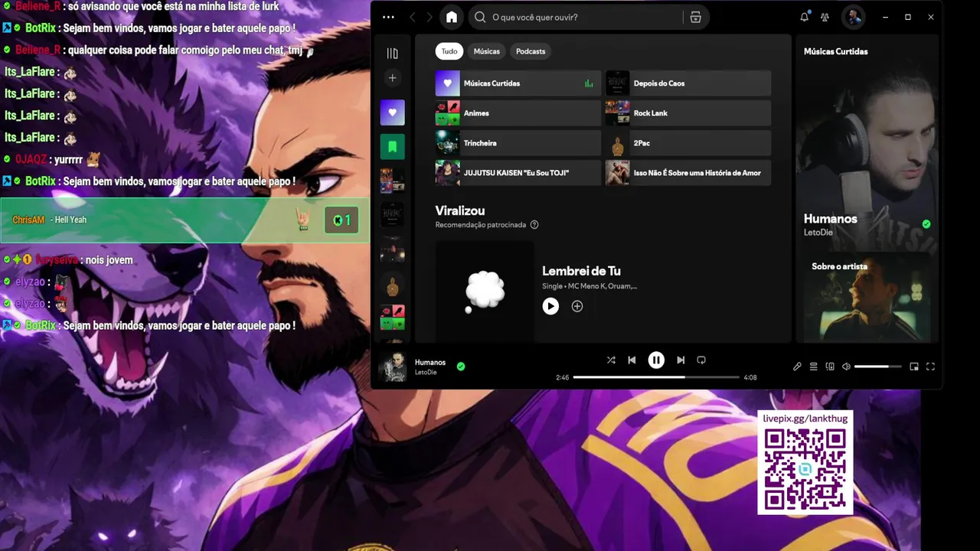980x551 pixels.
Task: Create a playlist with plus button
Action: pos(392,78)
